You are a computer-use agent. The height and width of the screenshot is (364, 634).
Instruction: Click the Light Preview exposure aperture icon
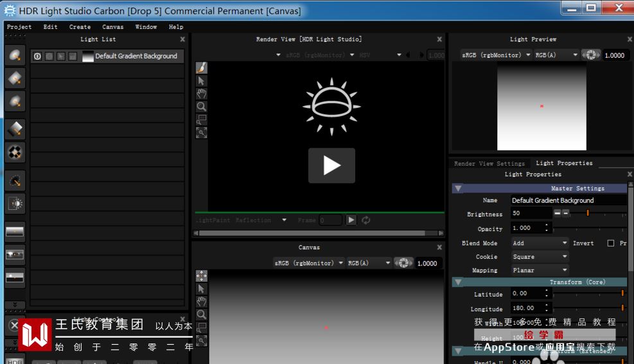point(591,55)
